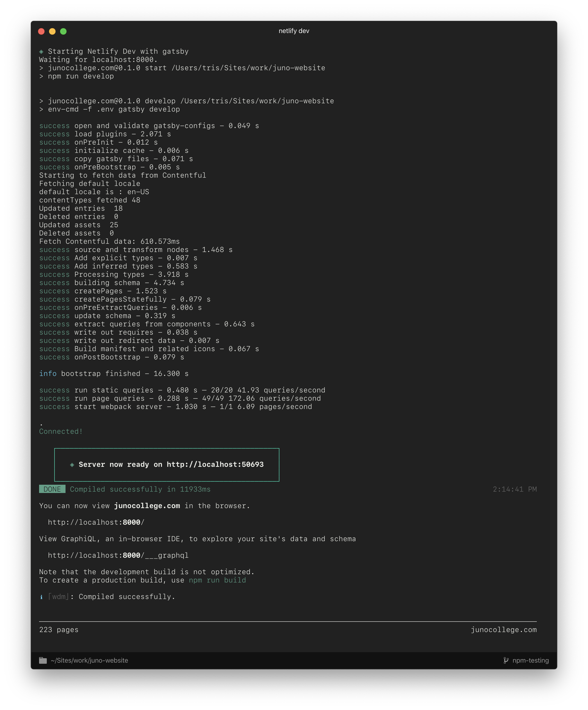
Task: Click 'Updated assets 25' line
Action: [x=79, y=225]
